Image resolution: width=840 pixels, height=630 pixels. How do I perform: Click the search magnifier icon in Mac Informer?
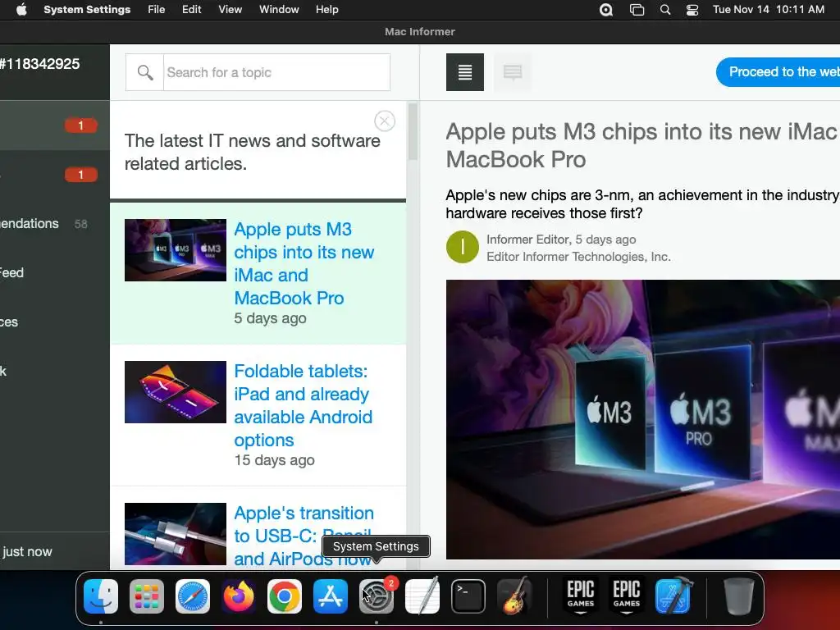tap(144, 72)
